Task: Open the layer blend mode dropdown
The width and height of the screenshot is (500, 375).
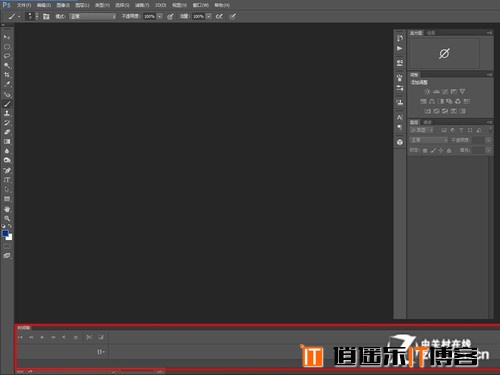Action: (429, 140)
